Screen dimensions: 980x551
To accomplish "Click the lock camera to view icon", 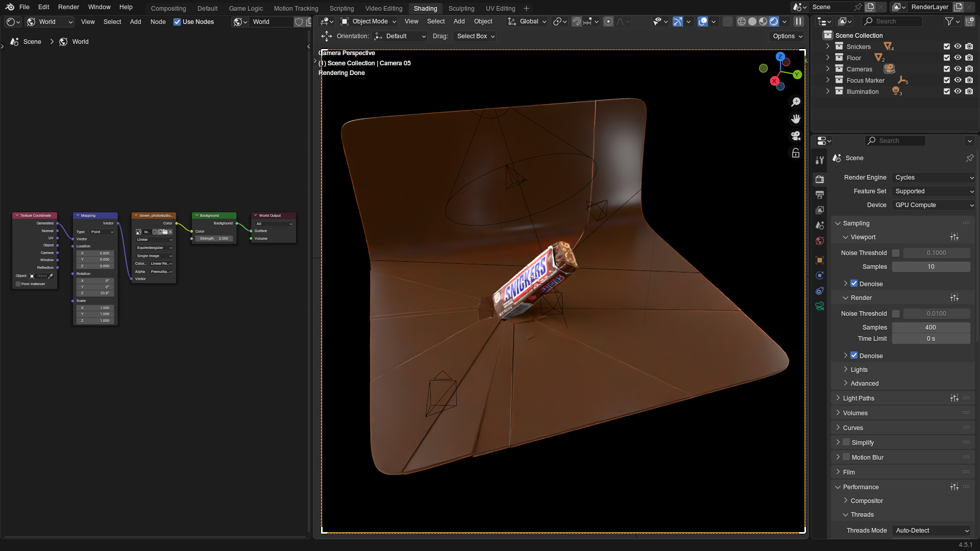I will pyautogui.click(x=796, y=153).
